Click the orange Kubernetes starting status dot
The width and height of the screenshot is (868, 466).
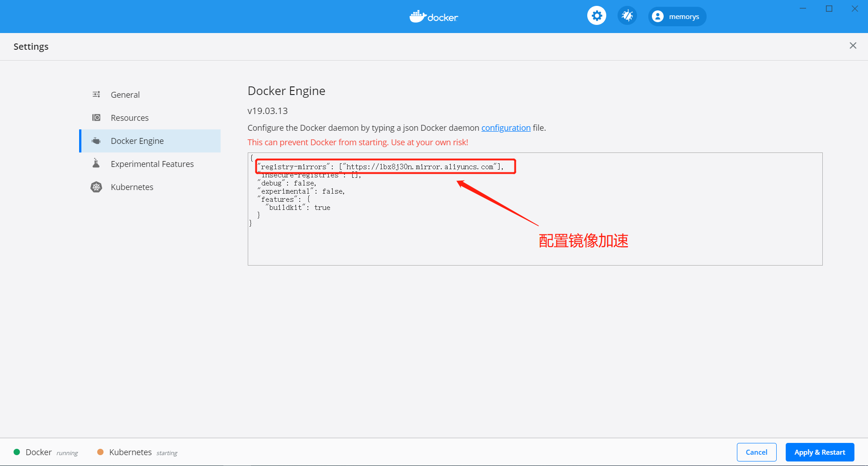pos(100,452)
